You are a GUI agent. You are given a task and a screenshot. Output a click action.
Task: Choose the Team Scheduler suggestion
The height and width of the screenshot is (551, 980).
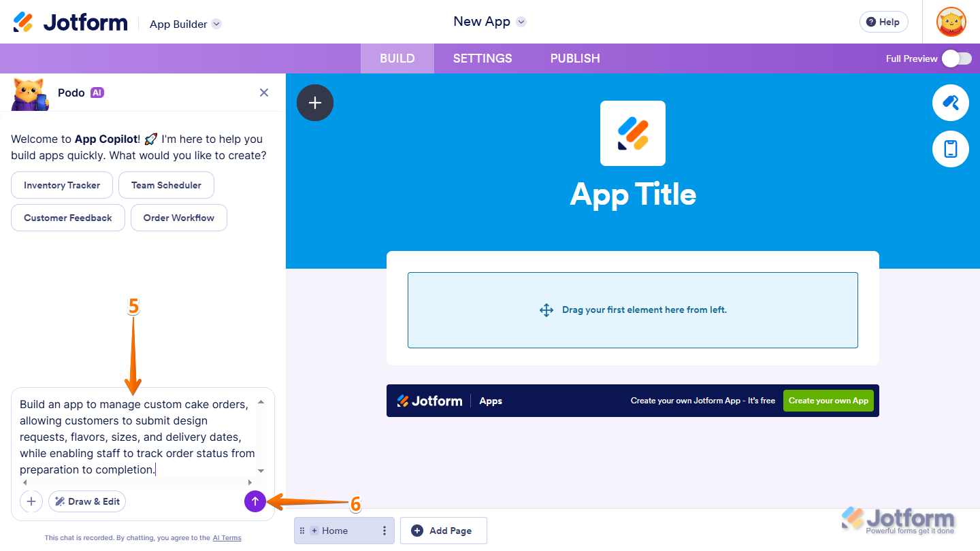[166, 185]
